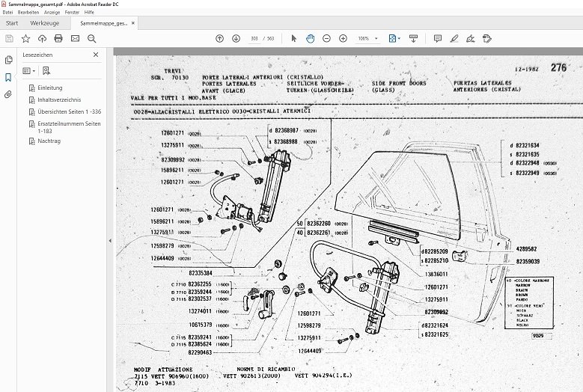
Task: Show the page thumbnails panel
Action: coord(8,60)
